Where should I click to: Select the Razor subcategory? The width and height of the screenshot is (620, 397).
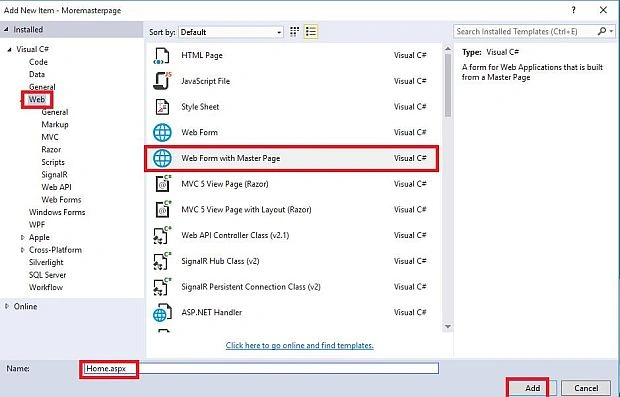pos(51,149)
